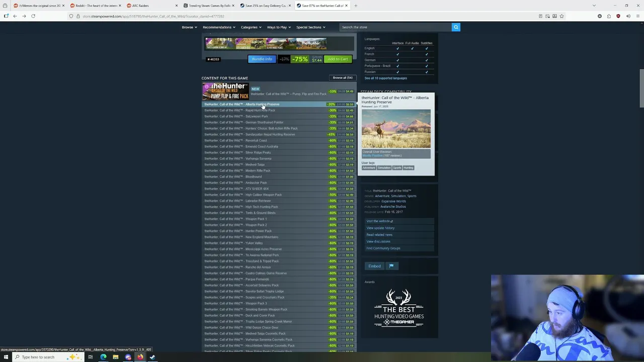Image resolution: width=644 pixels, height=362 pixels.
Task: Open the German Shorthaired Pointer DLC row
Action: 279,122
